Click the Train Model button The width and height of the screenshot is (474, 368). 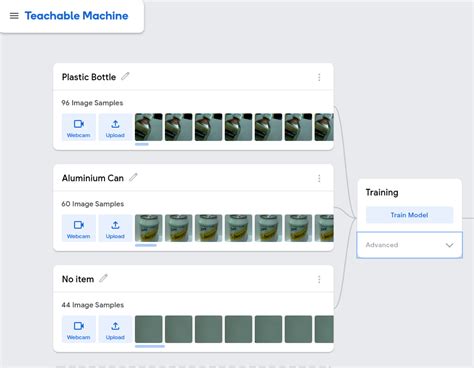point(409,215)
